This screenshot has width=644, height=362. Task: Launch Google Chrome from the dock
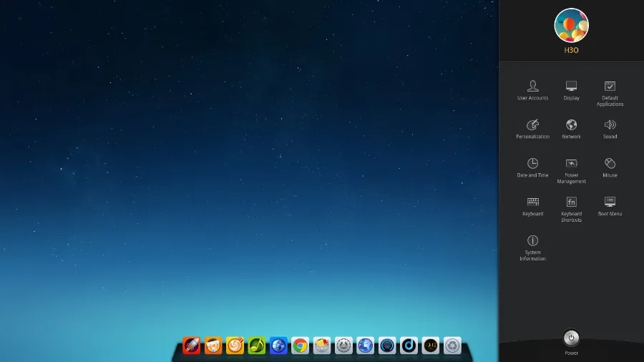tap(300, 346)
